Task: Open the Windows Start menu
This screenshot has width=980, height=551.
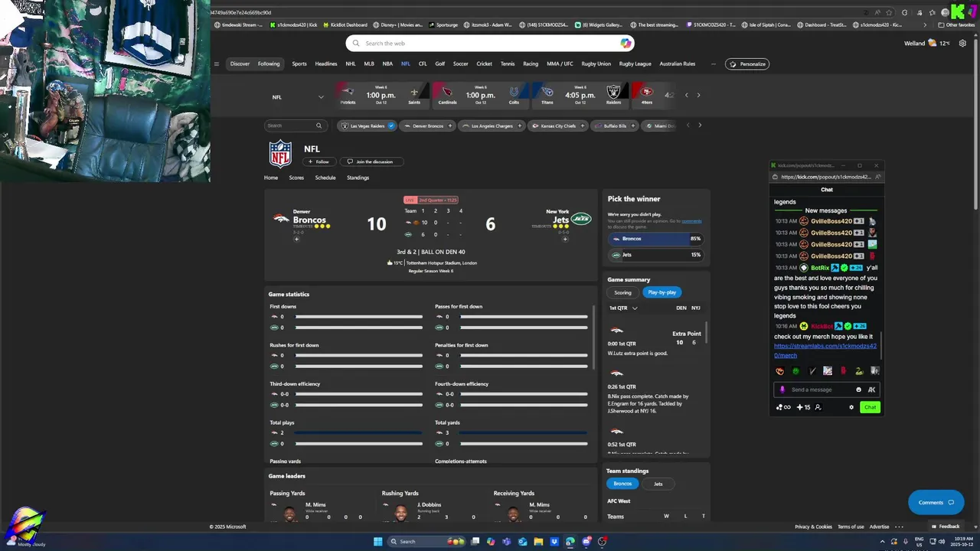Action: (377, 542)
